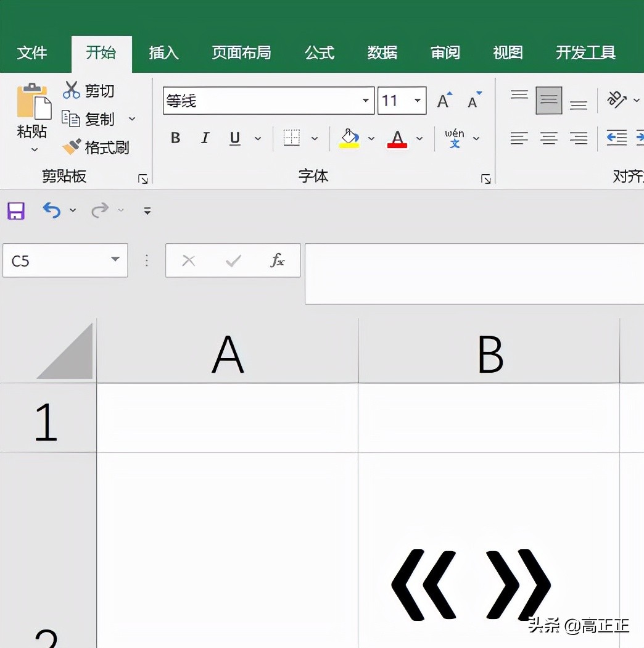Apply underline formatting
The width and height of the screenshot is (644, 648).
pos(234,138)
